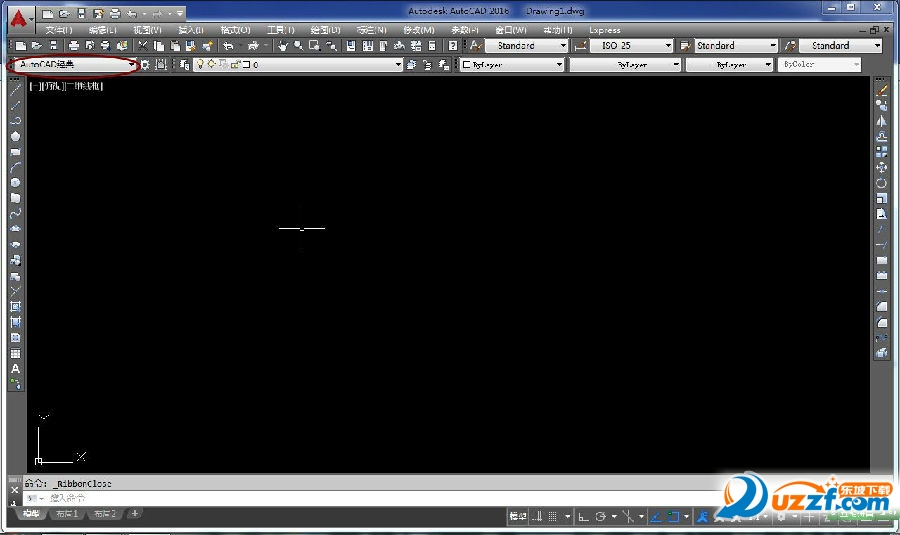Open Layer Properties Manager icon
900x535 pixels.
[x=184, y=65]
